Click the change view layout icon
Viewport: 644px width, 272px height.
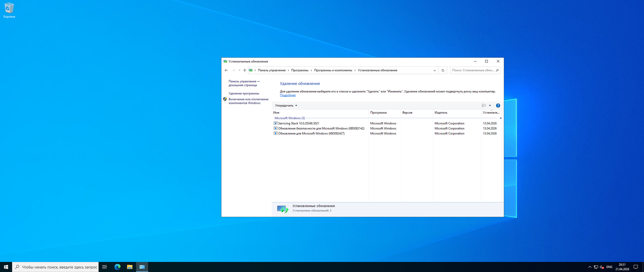(484, 106)
